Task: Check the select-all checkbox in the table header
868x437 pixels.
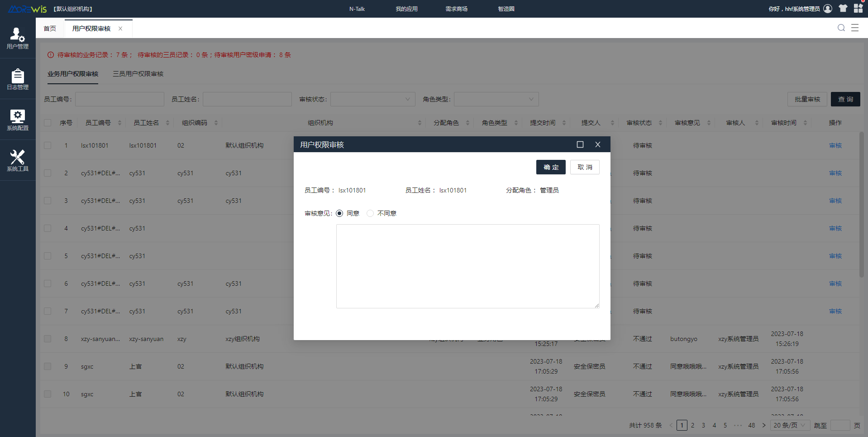Action: (48, 122)
